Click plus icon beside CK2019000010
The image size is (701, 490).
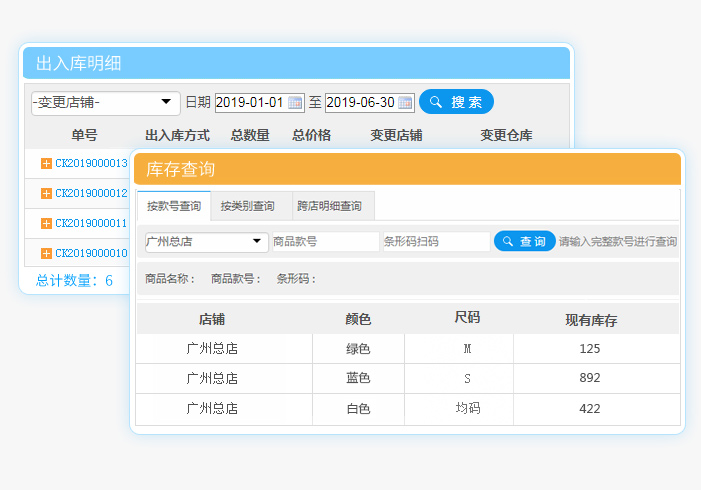pyautogui.click(x=46, y=253)
